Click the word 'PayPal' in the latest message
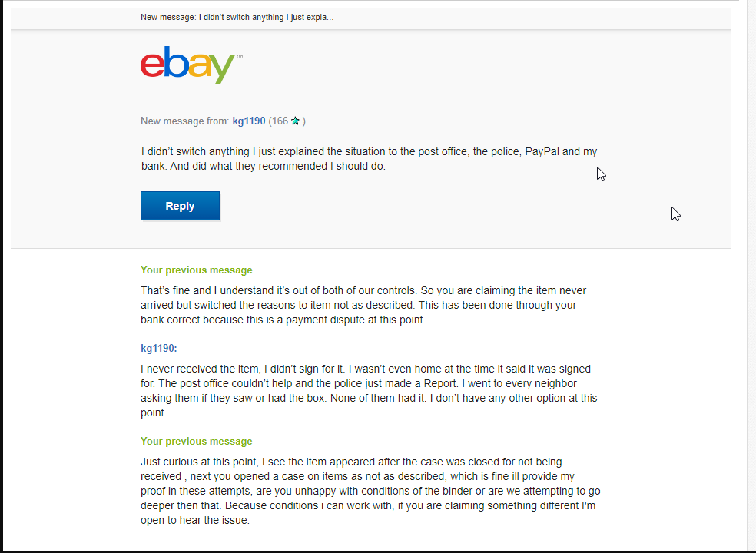 542,151
